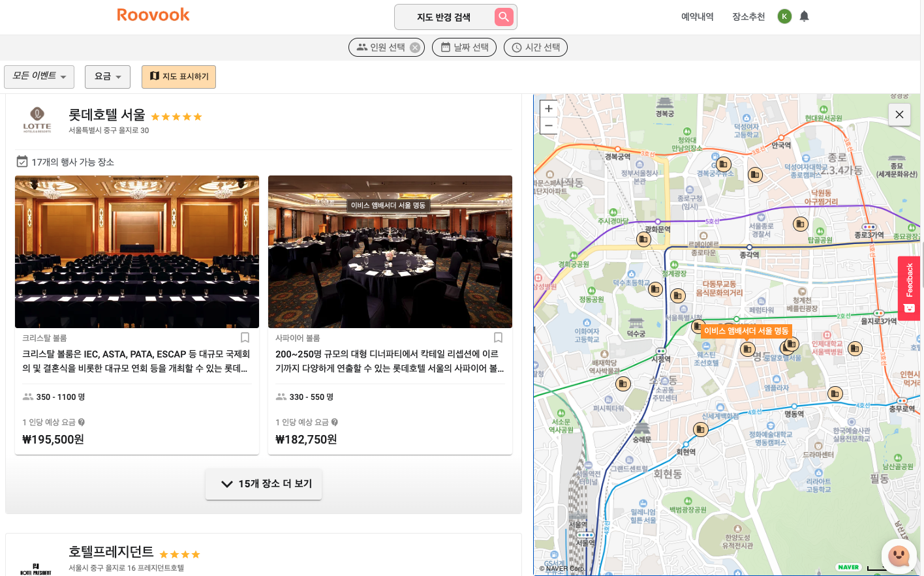Toggle the 지도 표시하기 map button

pos(179,76)
